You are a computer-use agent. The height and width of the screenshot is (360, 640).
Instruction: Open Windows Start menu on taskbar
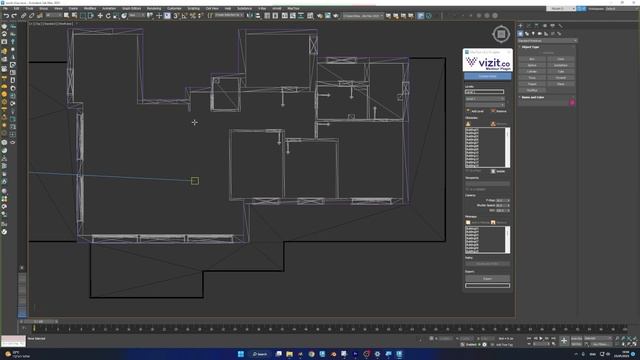point(241,354)
